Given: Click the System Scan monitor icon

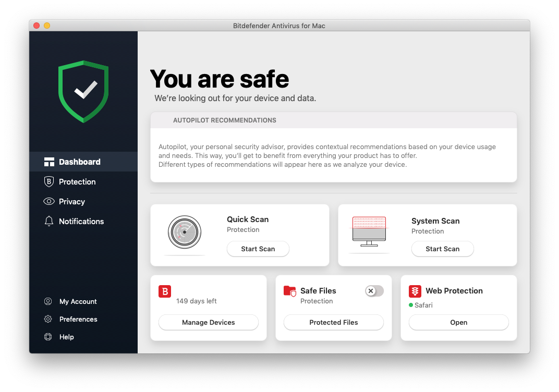Looking at the screenshot, I should pos(369,231).
